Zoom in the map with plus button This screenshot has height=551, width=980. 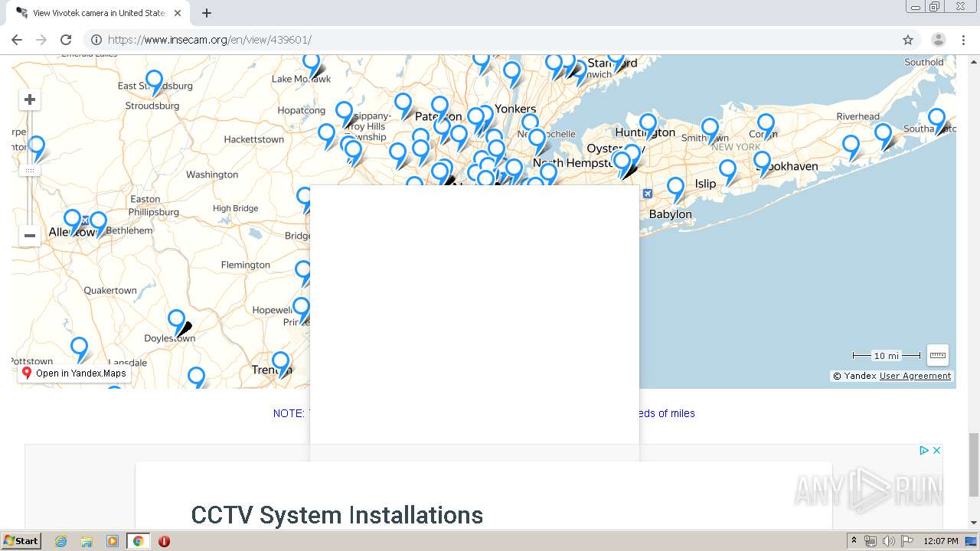click(x=30, y=99)
